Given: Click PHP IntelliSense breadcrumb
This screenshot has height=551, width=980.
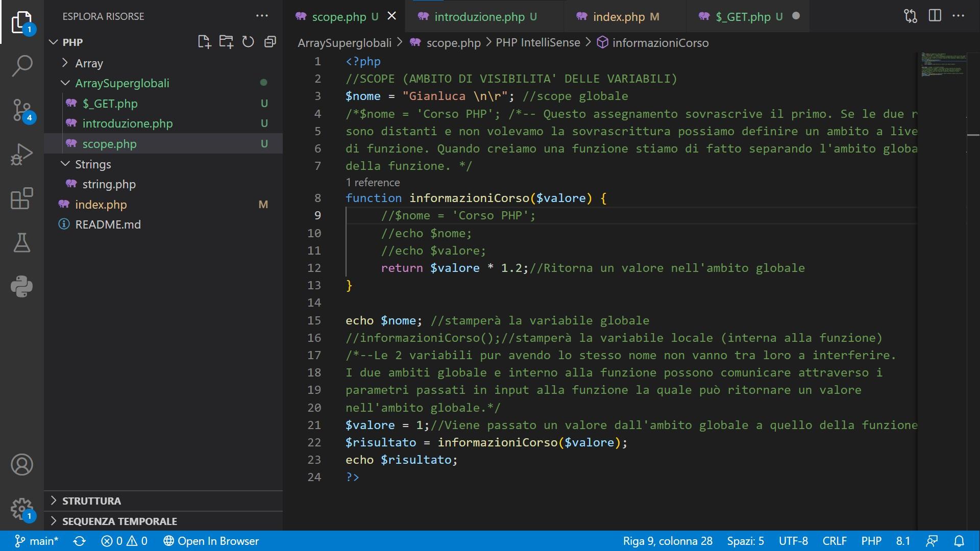Looking at the screenshot, I should (x=538, y=43).
